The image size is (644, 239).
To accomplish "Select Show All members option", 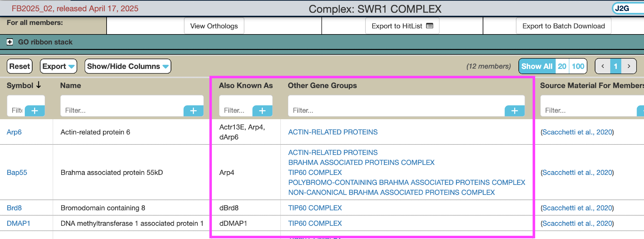I will point(537,66).
